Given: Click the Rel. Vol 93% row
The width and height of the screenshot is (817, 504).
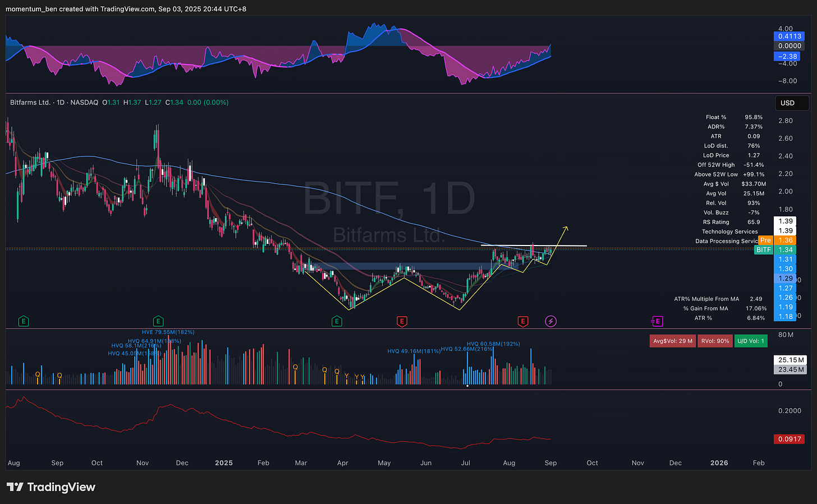Looking at the screenshot, I should (x=733, y=203).
